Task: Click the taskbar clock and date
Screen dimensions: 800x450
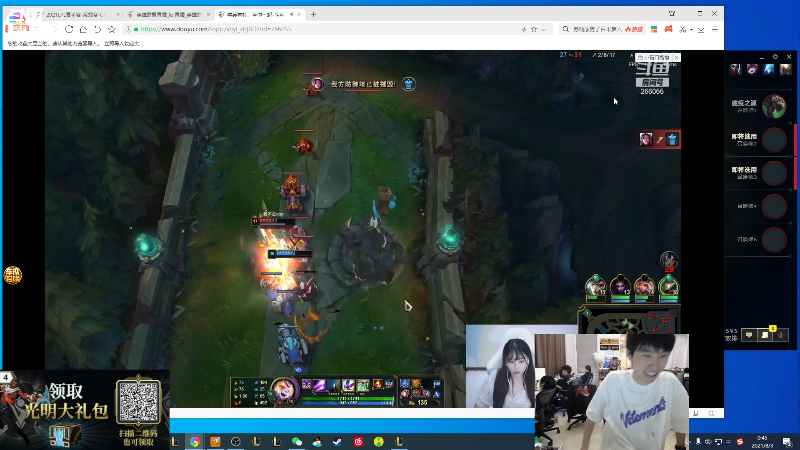Action: [x=762, y=441]
